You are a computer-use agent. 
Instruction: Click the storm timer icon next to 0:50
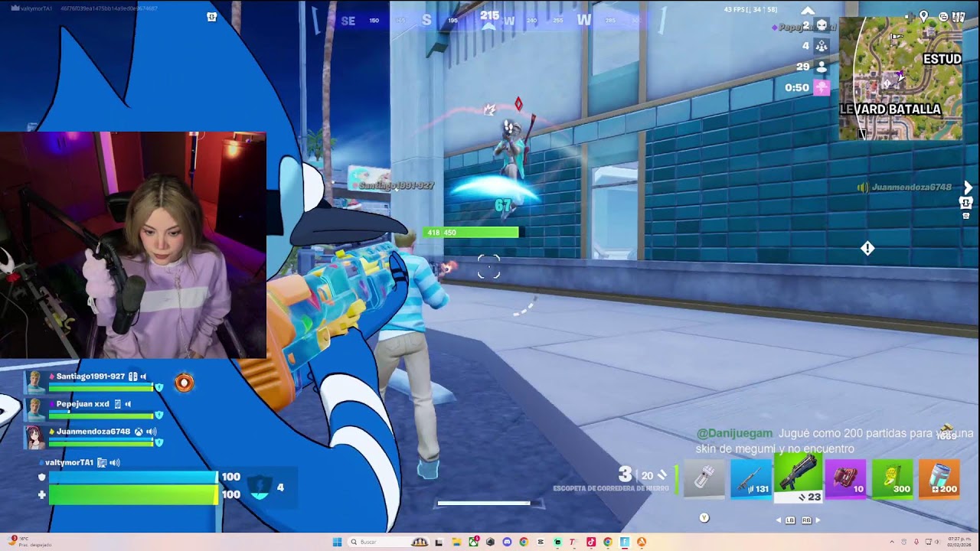[822, 87]
